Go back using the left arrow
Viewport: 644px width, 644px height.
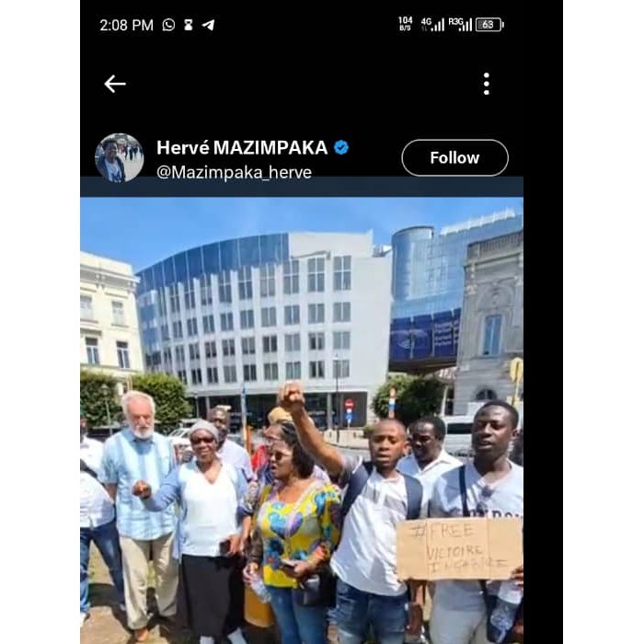click(x=115, y=84)
